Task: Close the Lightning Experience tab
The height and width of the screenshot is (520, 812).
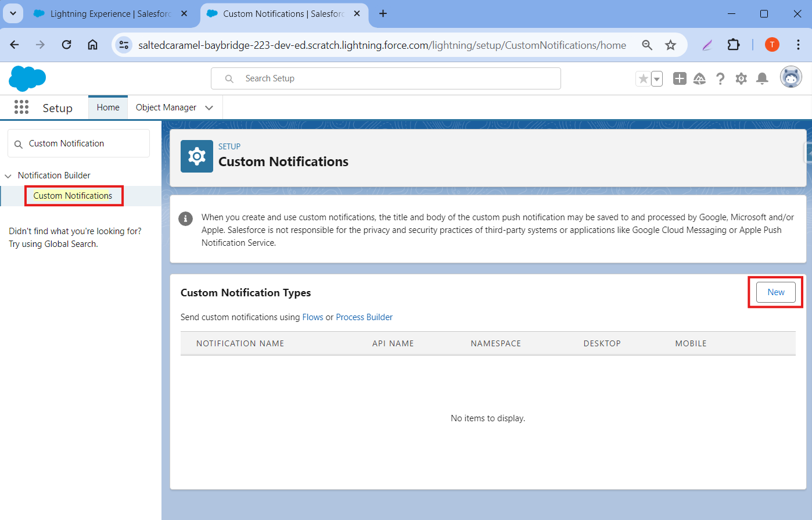Action: [x=184, y=13]
